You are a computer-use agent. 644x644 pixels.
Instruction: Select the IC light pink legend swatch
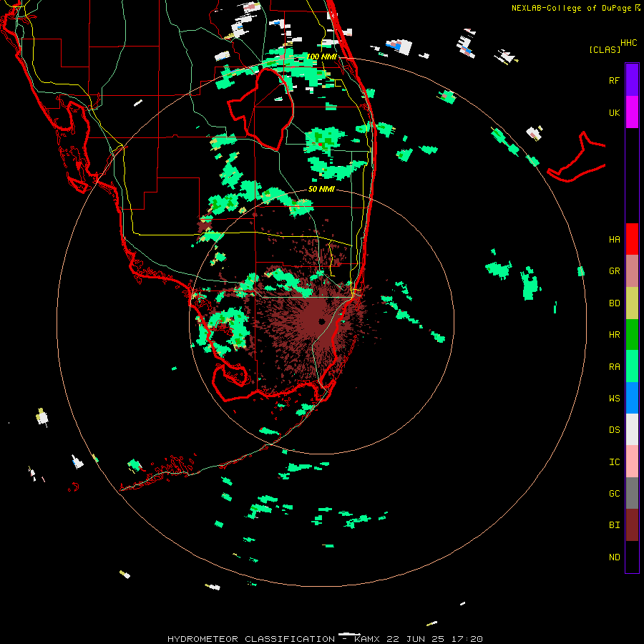click(632, 462)
